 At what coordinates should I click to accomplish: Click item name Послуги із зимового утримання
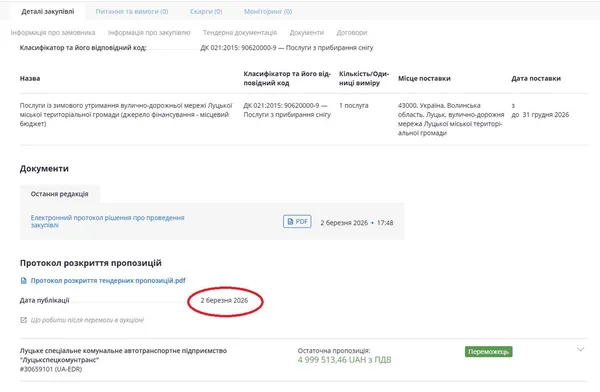pos(126,114)
